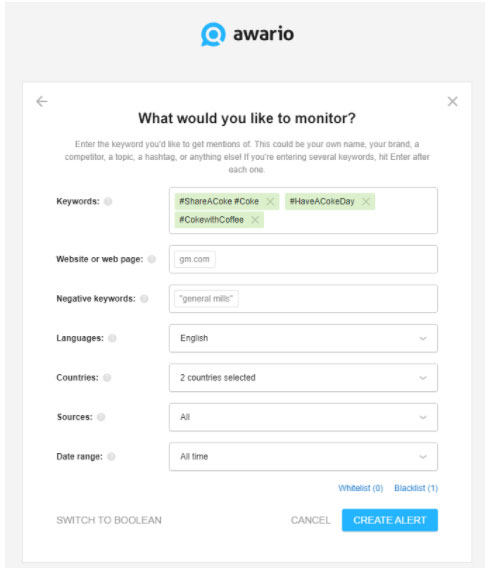Click the Languages info icon
Screen dimensions: 487x568
point(112,338)
